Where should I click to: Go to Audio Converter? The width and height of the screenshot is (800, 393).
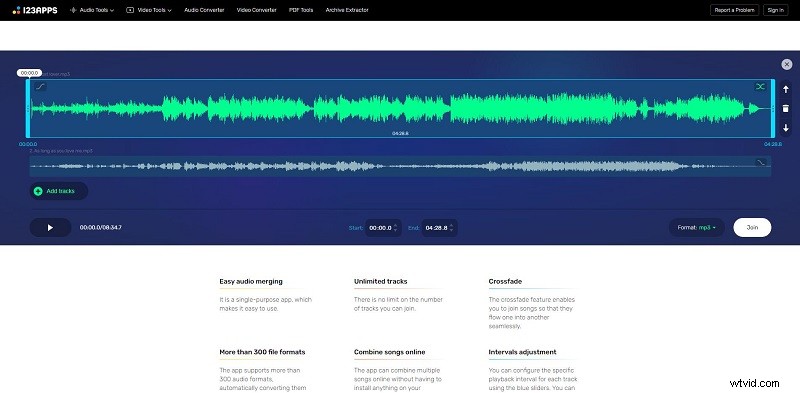click(x=204, y=10)
